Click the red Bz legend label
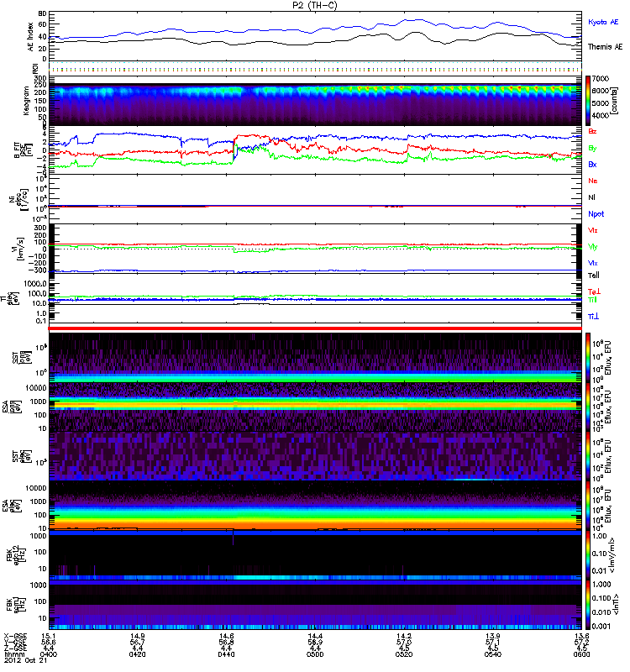630x672 pixels. 592,131
